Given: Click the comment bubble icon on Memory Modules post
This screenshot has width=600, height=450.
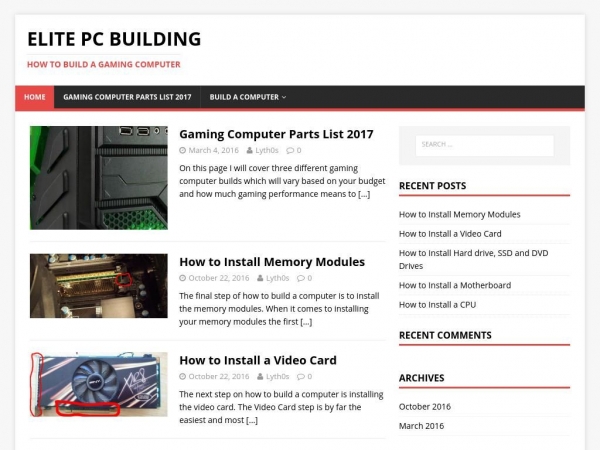Looking at the screenshot, I should (x=301, y=278).
